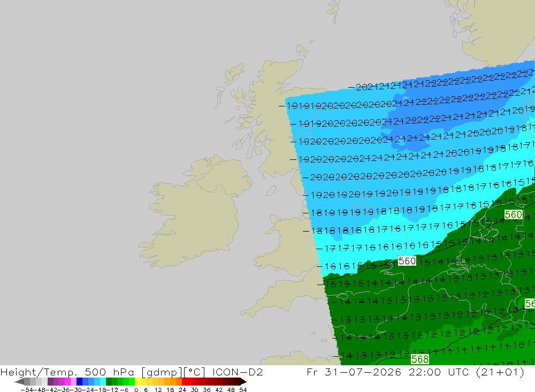Pick the bright red legend swatch

click(185, 381)
